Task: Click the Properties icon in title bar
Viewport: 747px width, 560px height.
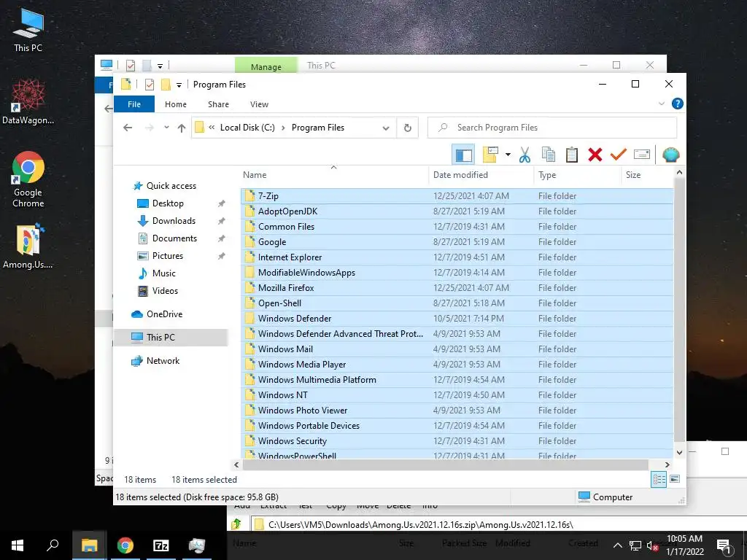Action: (x=150, y=85)
